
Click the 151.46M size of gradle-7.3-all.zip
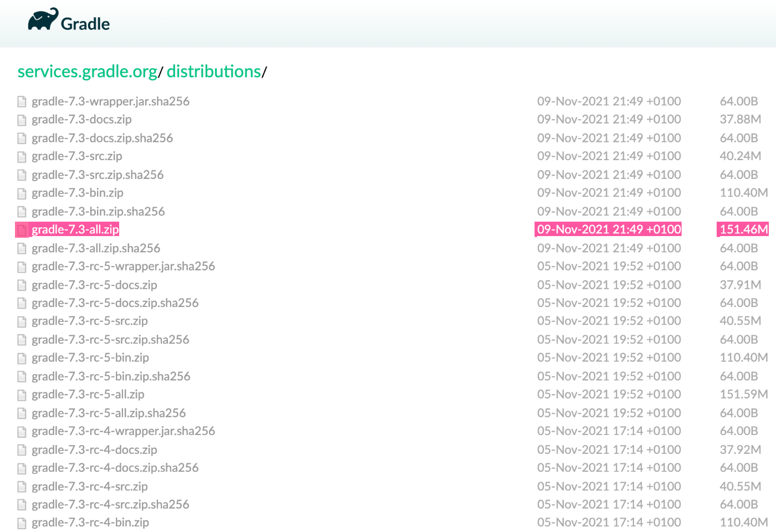click(743, 229)
